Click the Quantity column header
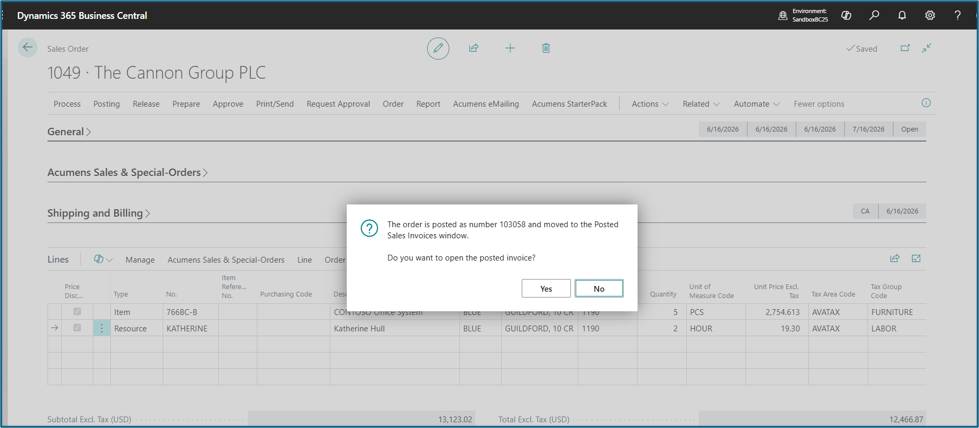 (663, 294)
